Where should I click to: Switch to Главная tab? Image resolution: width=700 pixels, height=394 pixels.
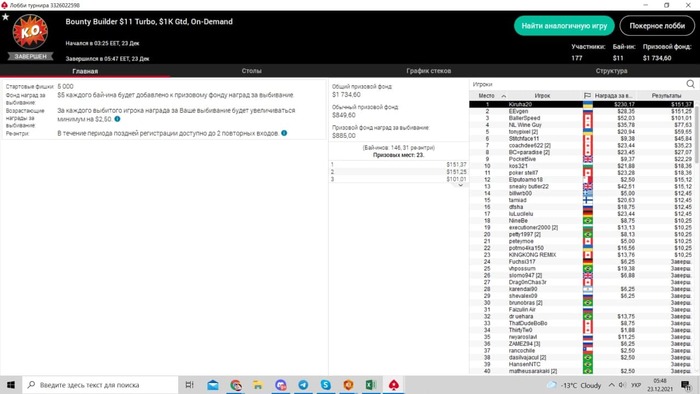click(85, 71)
